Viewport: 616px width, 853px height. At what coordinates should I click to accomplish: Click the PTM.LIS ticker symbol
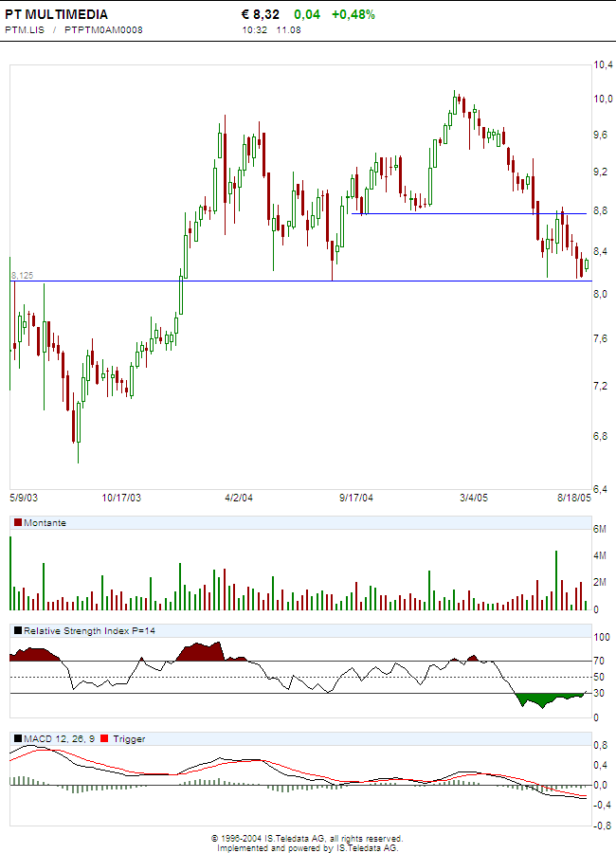(x=25, y=30)
